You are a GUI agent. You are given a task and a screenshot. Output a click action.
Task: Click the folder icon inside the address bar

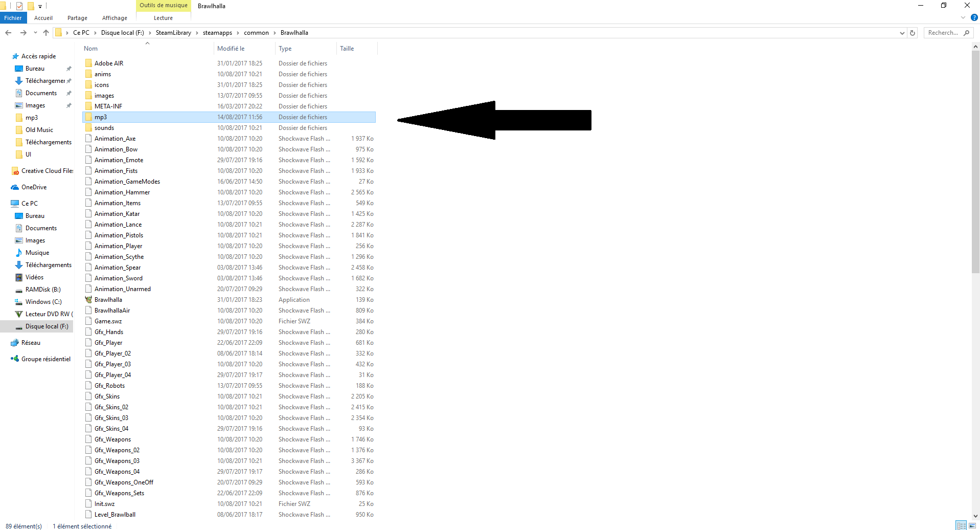point(58,33)
